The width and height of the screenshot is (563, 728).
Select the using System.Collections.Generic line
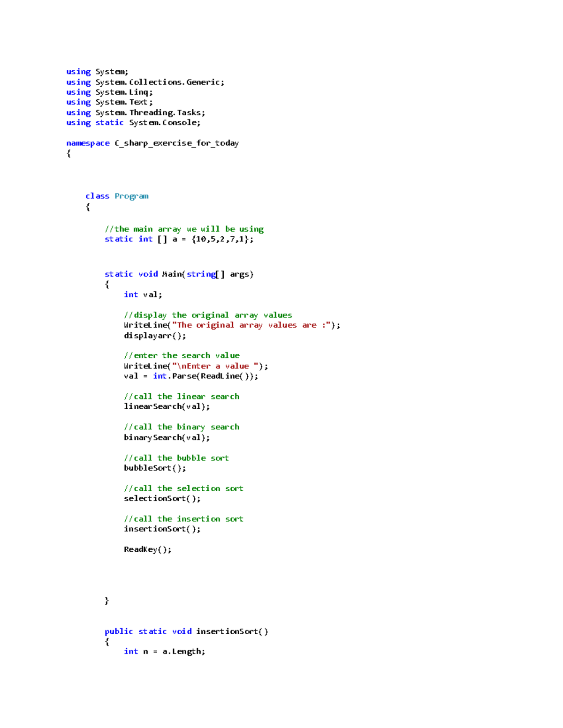click(145, 82)
